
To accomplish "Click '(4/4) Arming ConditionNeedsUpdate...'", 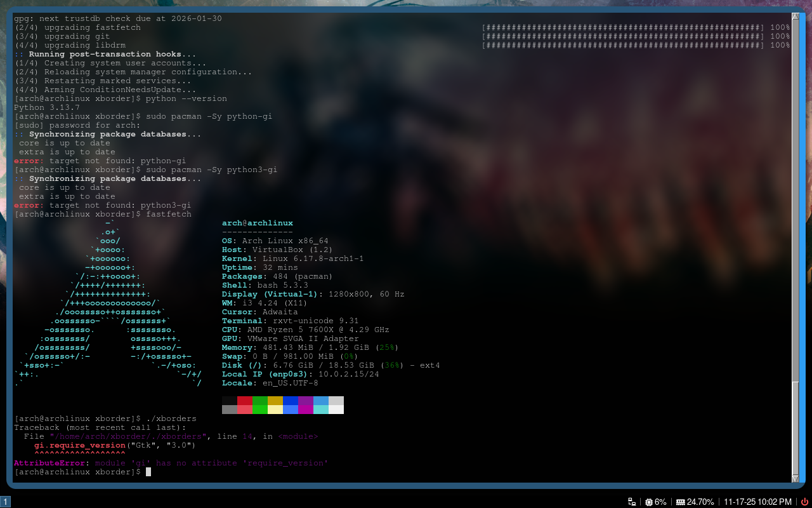I will 105,90.
